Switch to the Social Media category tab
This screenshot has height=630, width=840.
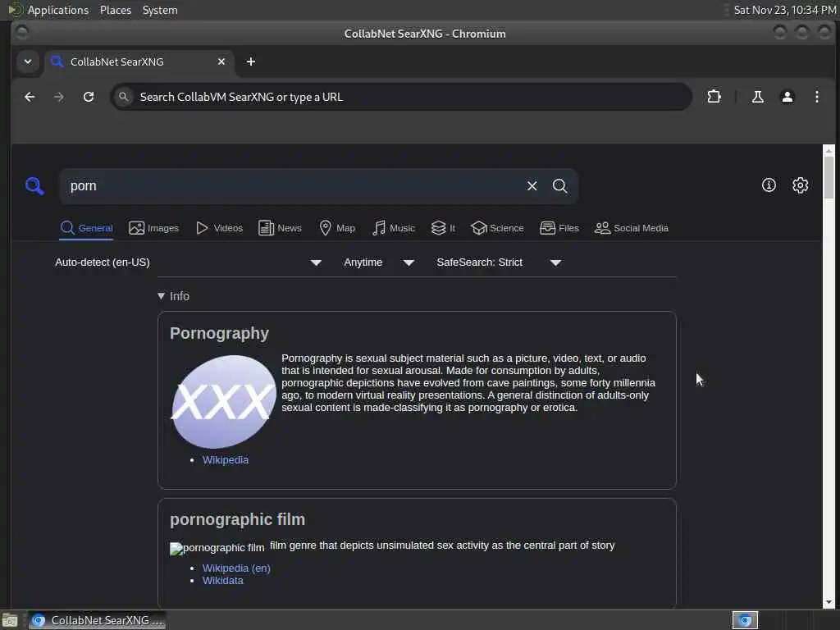pos(632,228)
